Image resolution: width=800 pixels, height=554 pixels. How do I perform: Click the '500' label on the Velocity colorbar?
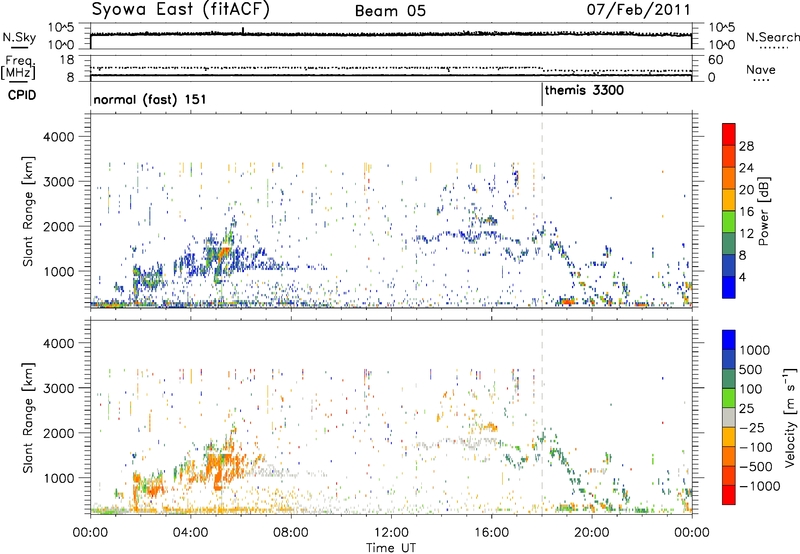752,369
